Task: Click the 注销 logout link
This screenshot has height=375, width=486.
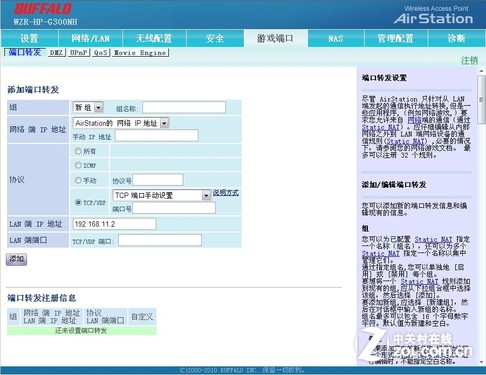Action: pos(469,61)
